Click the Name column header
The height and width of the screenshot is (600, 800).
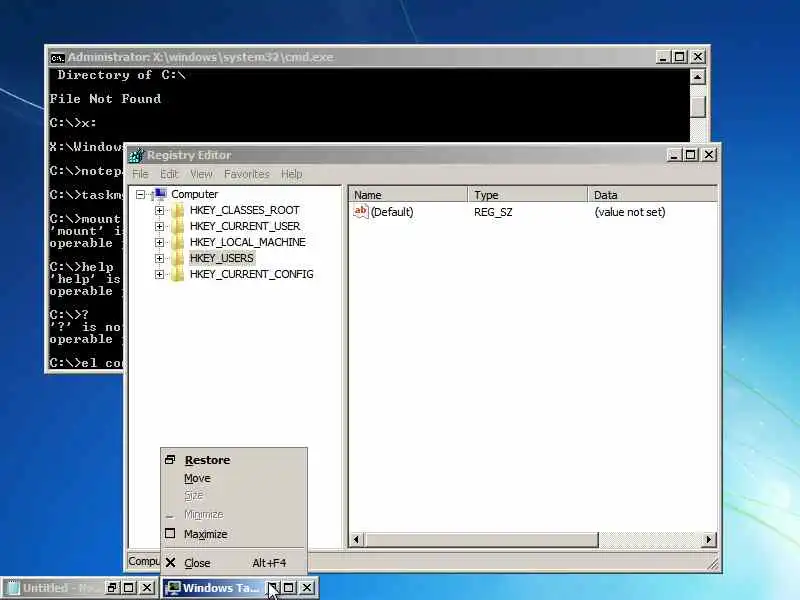[408, 195]
